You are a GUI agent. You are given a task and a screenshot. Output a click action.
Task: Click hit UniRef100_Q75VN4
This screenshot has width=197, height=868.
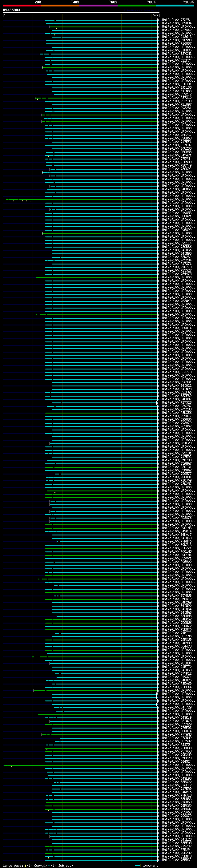click(177, 159)
